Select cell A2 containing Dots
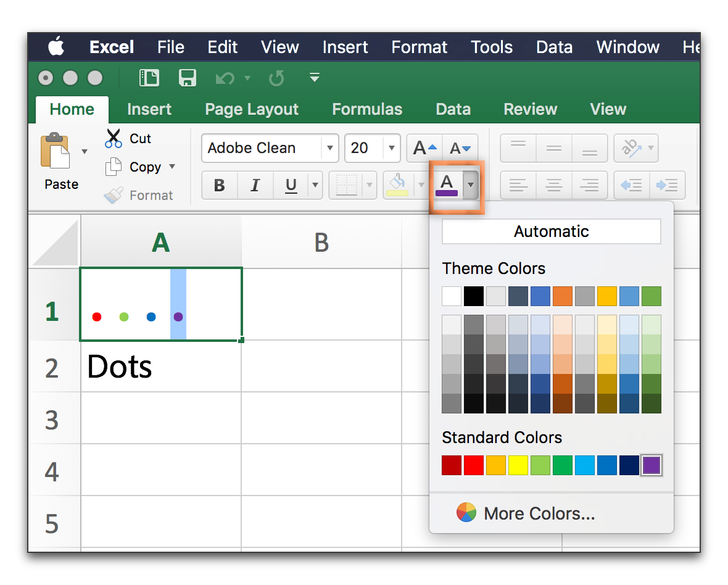The image size is (728, 585). click(x=160, y=366)
